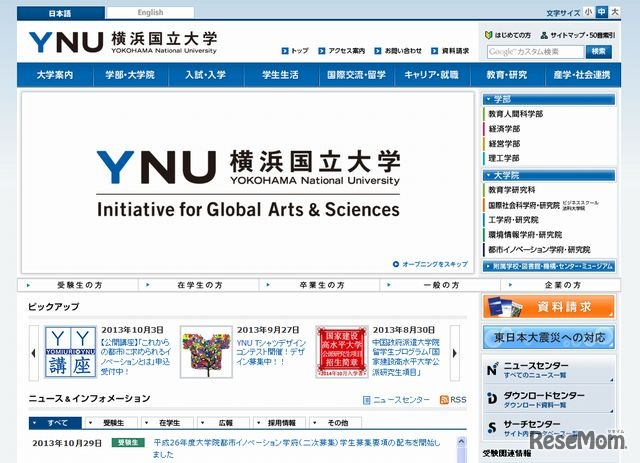
Task: Open 教育人間科学部 faculty link
Action: pyautogui.click(x=516, y=114)
